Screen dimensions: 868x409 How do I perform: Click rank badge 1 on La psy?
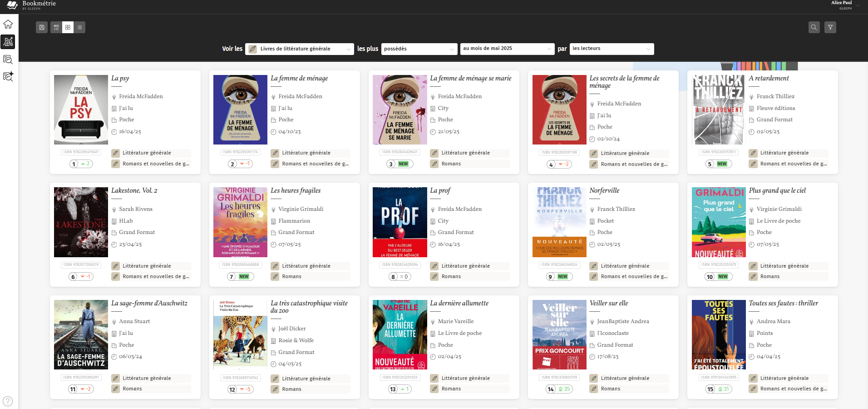(81, 164)
